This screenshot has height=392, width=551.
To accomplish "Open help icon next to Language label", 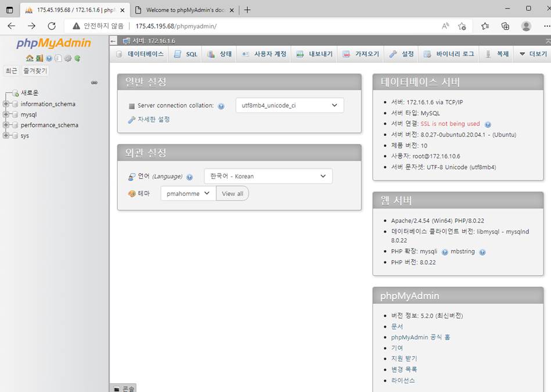I will click(189, 177).
